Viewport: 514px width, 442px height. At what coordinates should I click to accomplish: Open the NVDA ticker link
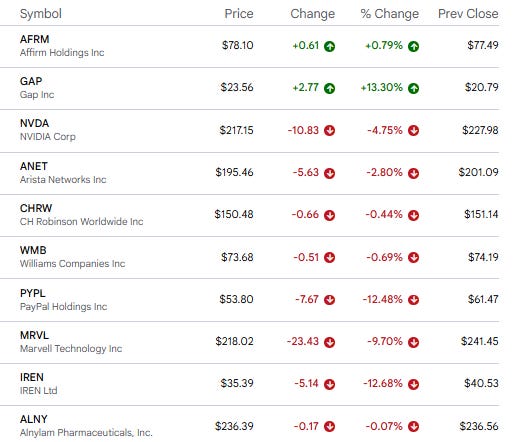click(34, 123)
